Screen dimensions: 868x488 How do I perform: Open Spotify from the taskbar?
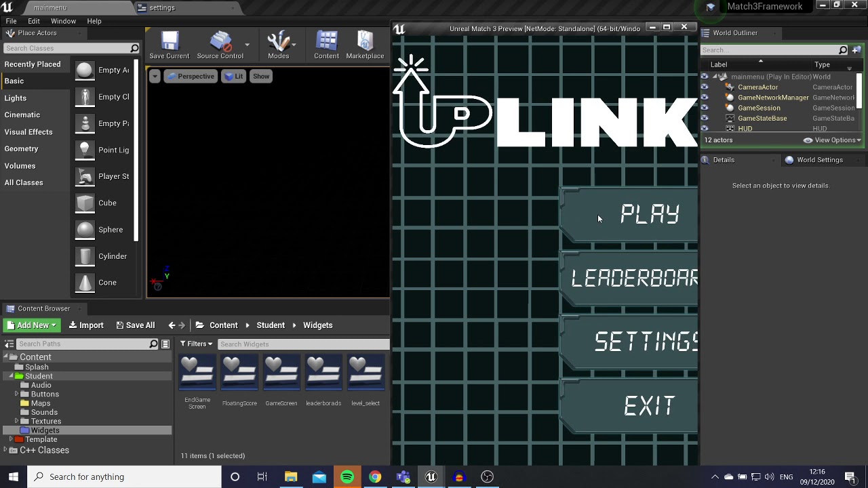[x=347, y=476]
